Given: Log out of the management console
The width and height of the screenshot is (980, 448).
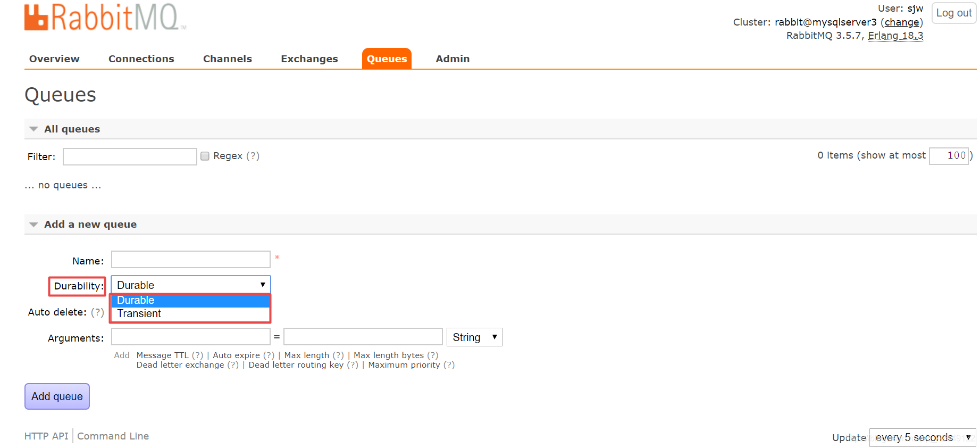Looking at the screenshot, I should pyautogui.click(x=953, y=13).
